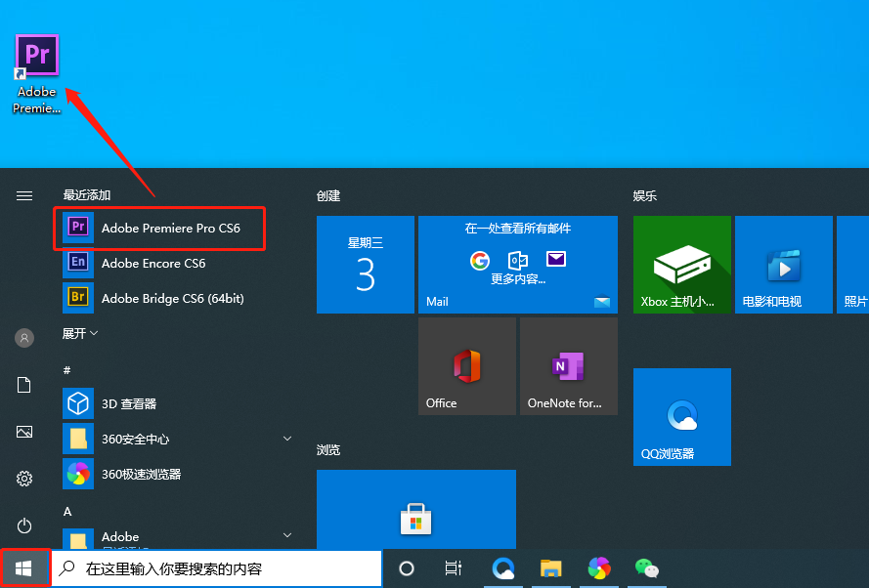Open the 照片 tile
This screenshot has height=588, width=869.
pos(853,265)
